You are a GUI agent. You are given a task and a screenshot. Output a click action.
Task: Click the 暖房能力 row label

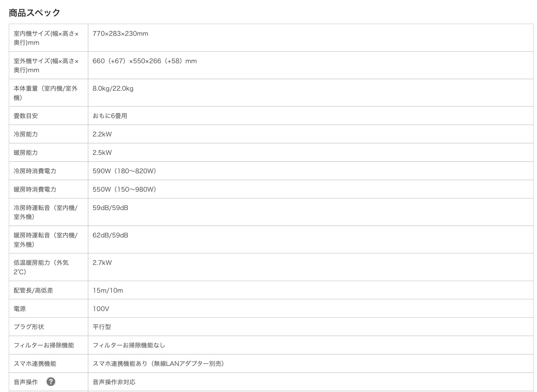[x=26, y=153]
